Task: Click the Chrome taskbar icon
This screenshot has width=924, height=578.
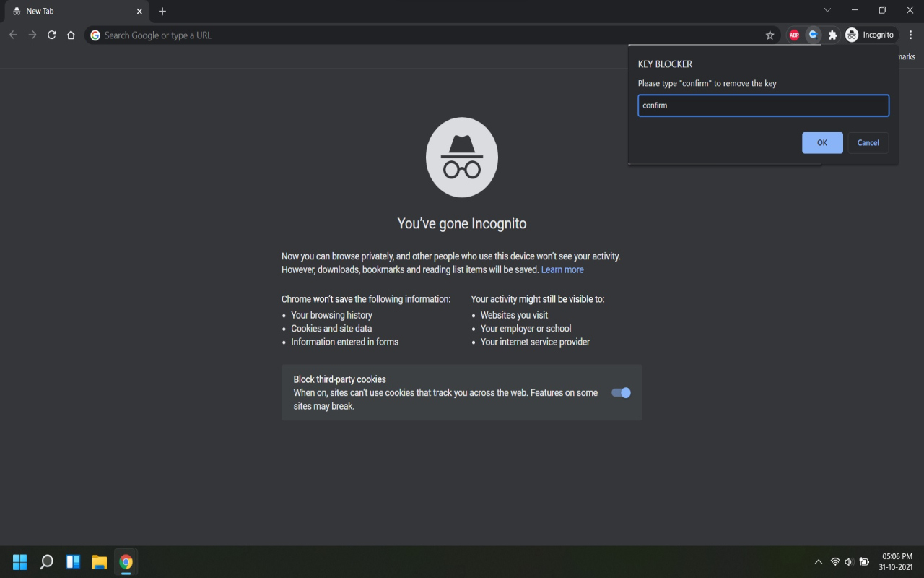Action: coord(126,562)
